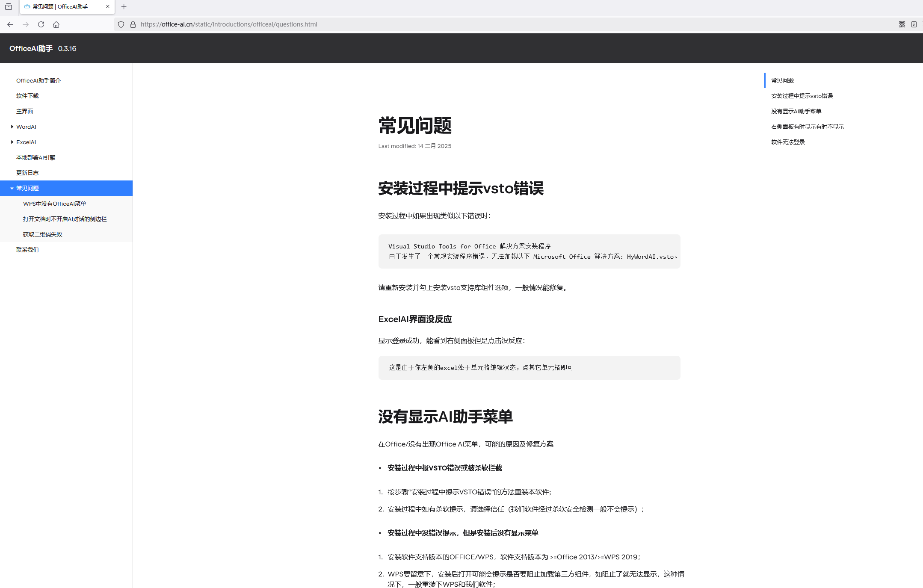Open the browser home page

(x=56, y=24)
